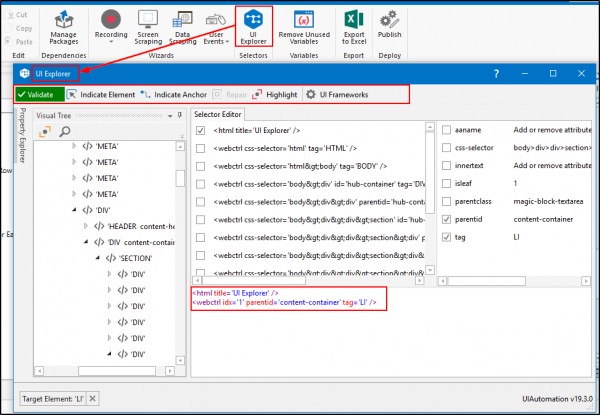The width and height of the screenshot is (600, 415).
Task: Enable the css-selector attribute checkbox
Action: pyautogui.click(x=446, y=148)
